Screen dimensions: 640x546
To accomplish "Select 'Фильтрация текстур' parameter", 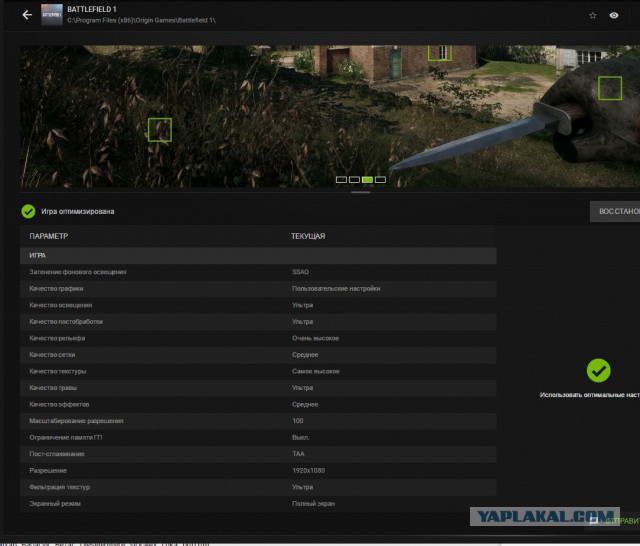I will pos(60,487).
